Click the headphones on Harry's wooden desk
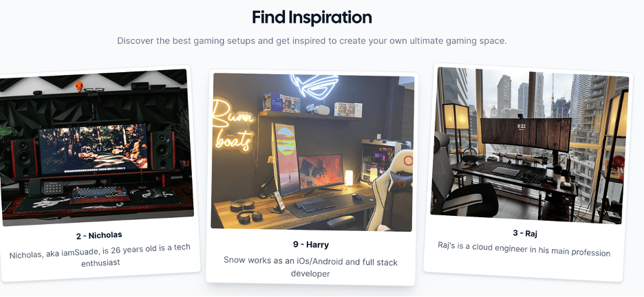The image size is (644, 297). click(246, 210)
